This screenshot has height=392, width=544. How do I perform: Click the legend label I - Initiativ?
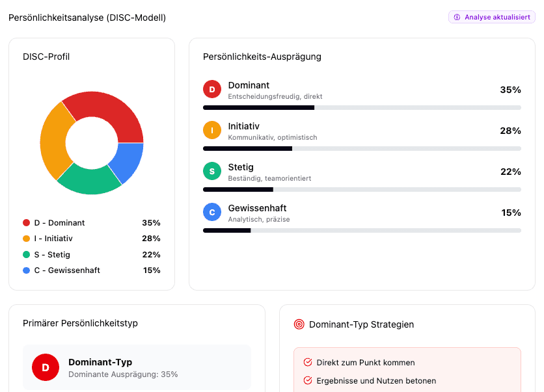coord(53,239)
